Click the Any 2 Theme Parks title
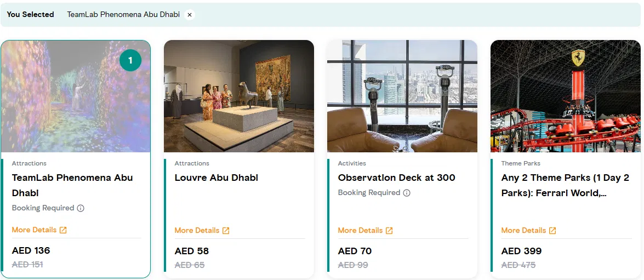This screenshot has width=644, height=280. (565, 185)
